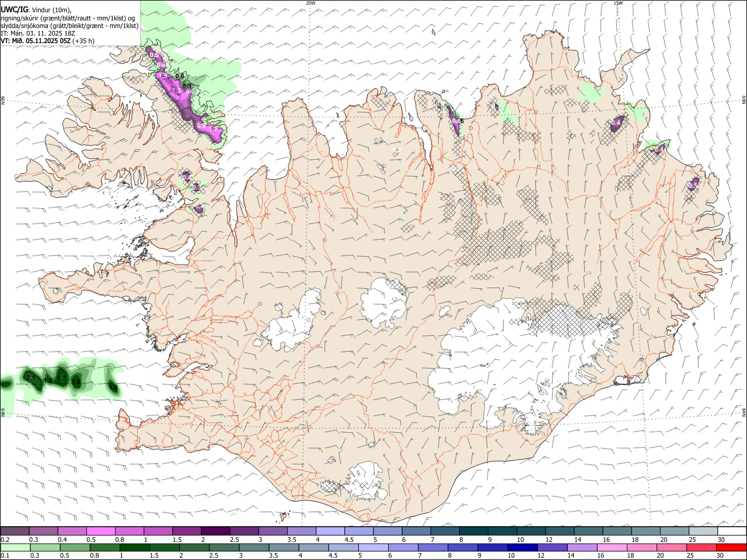Pick the dark purple snow swatch labeled 2

pyautogui.click(x=215, y=531)
